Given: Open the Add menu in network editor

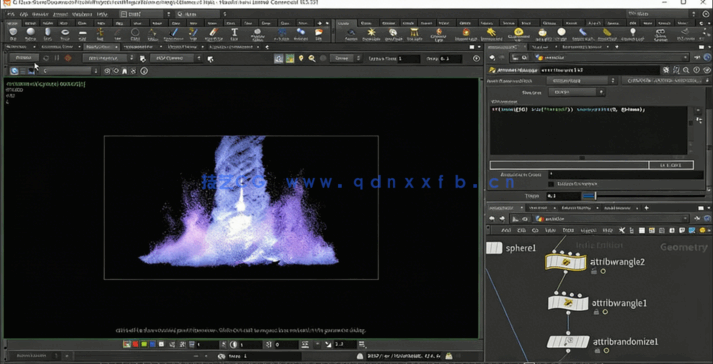Looking at the screenshot, I should coord(506,230).
